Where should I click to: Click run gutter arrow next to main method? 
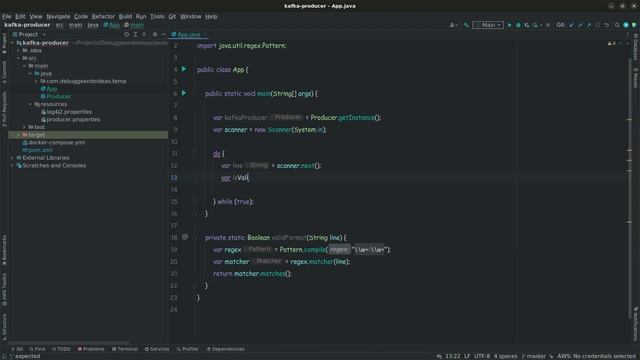pyautogui.click(x=184, y=93)
